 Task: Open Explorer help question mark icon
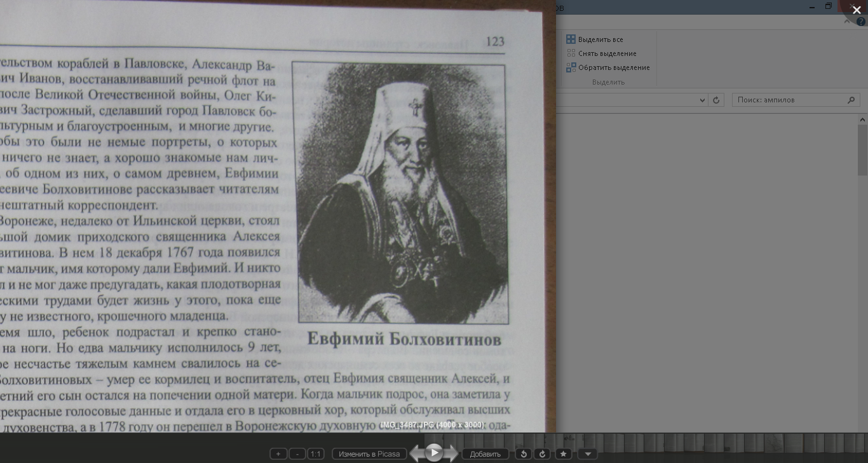[x=861, y=21]
